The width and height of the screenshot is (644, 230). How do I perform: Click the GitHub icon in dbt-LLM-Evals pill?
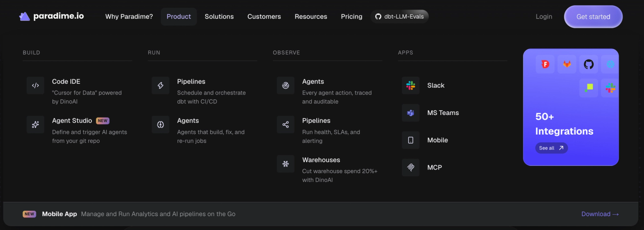coord(378,16)
